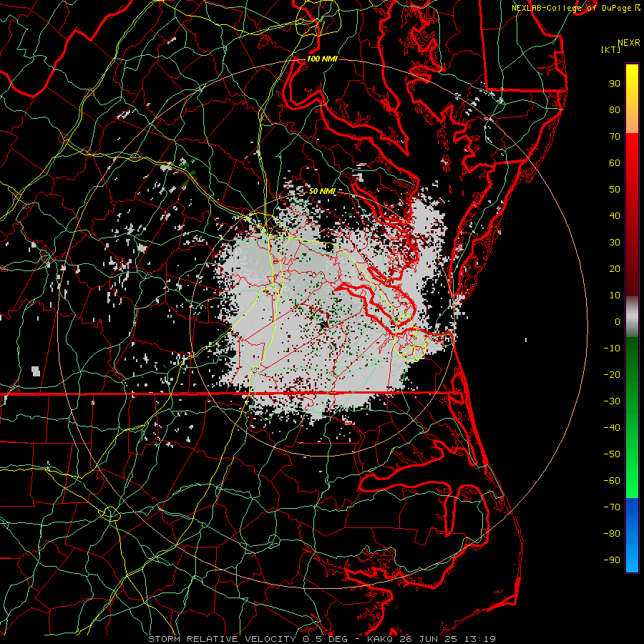
Task: Click the 100 NMI range ring label
Action: click(x=322, y=59)
